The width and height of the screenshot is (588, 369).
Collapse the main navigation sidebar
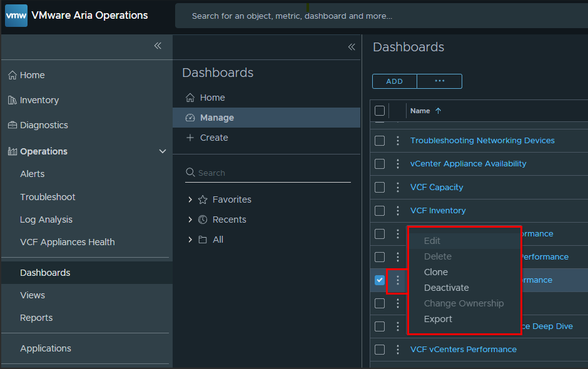158,46
